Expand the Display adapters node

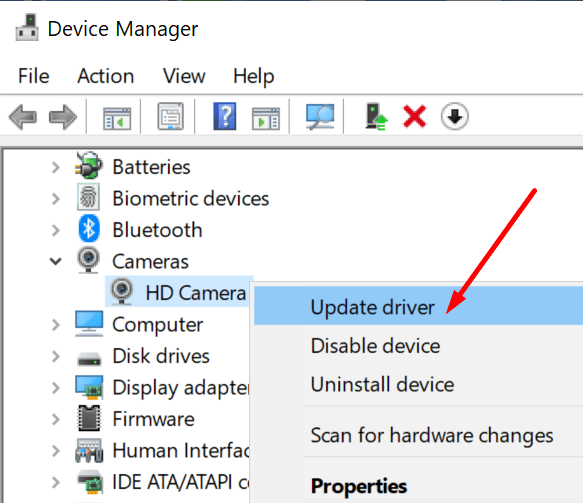tap(56, 388)
